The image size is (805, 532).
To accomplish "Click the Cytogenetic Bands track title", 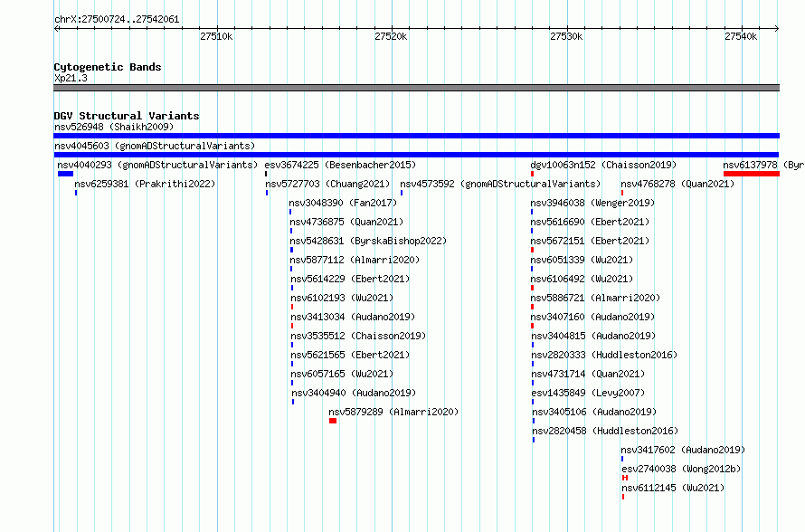I will coord(108,67).
